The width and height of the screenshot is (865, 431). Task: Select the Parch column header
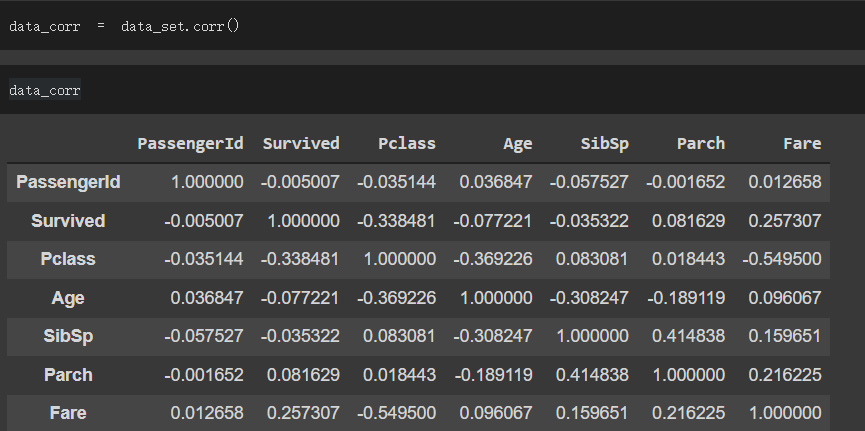tap(701, 143)
